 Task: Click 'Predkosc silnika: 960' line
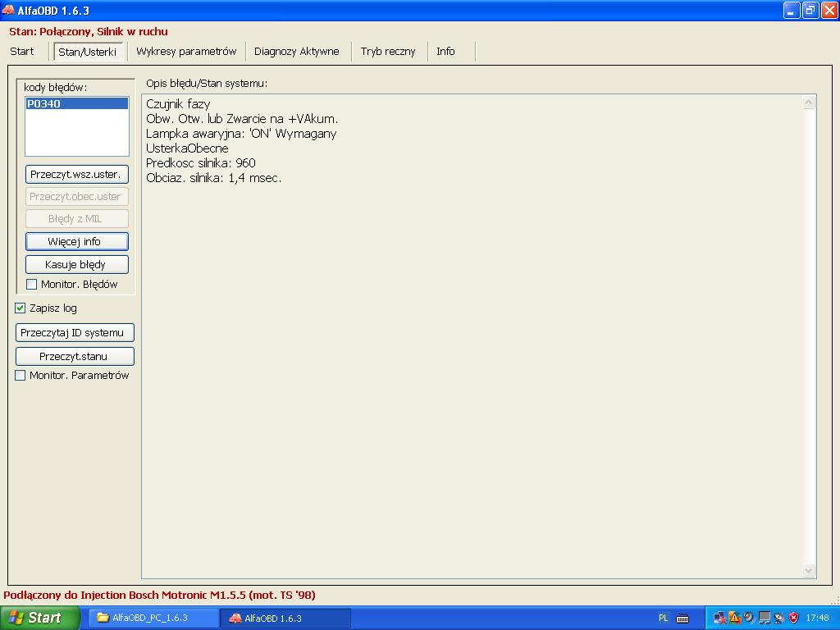click(x=200, y=163)
